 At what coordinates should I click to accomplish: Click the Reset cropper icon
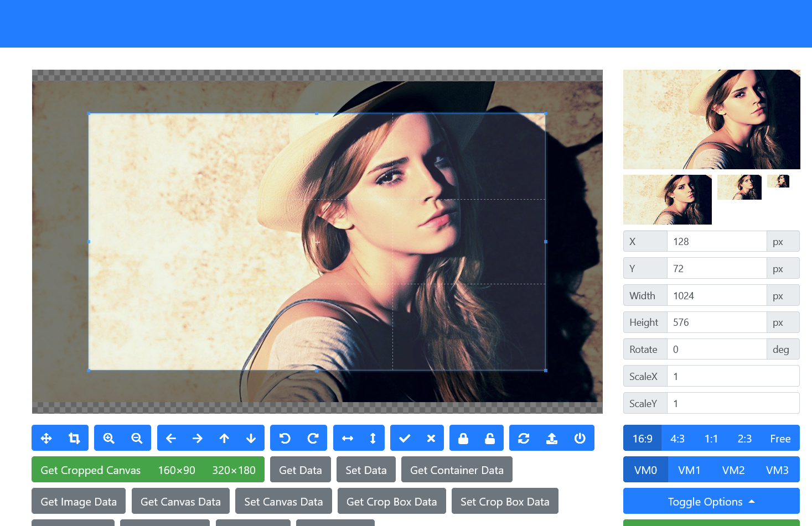(x=524, y=438)
